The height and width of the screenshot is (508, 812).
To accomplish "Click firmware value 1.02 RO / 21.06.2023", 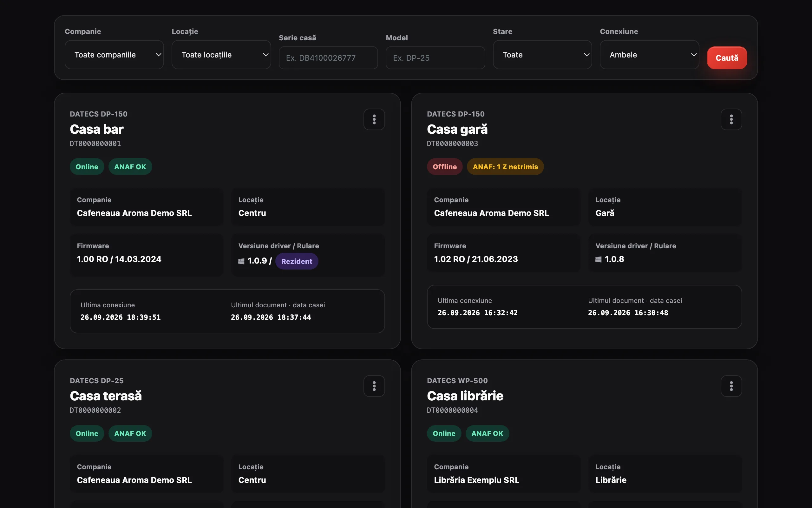I will (x=476, y=259).
